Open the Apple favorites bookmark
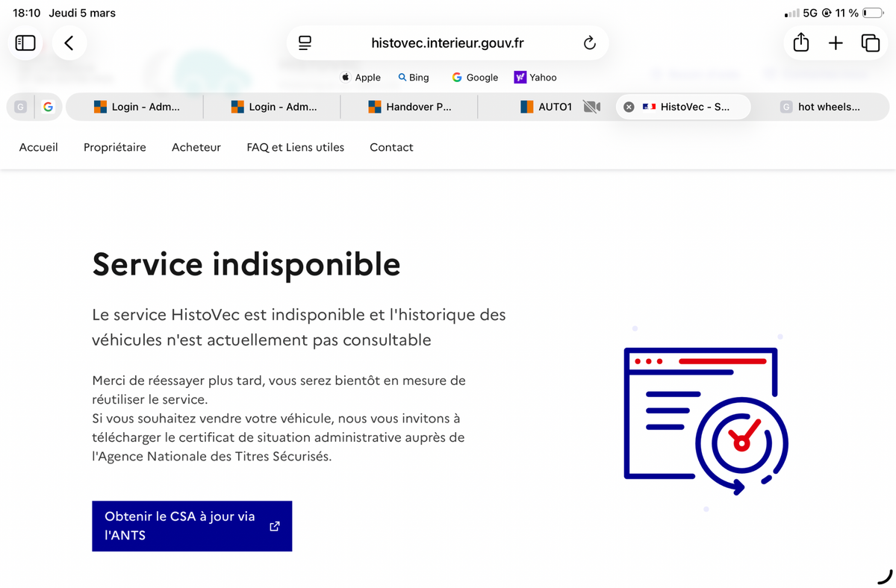Image resolution: width=896 pixels, height=588 pixels. click(361, 78)
